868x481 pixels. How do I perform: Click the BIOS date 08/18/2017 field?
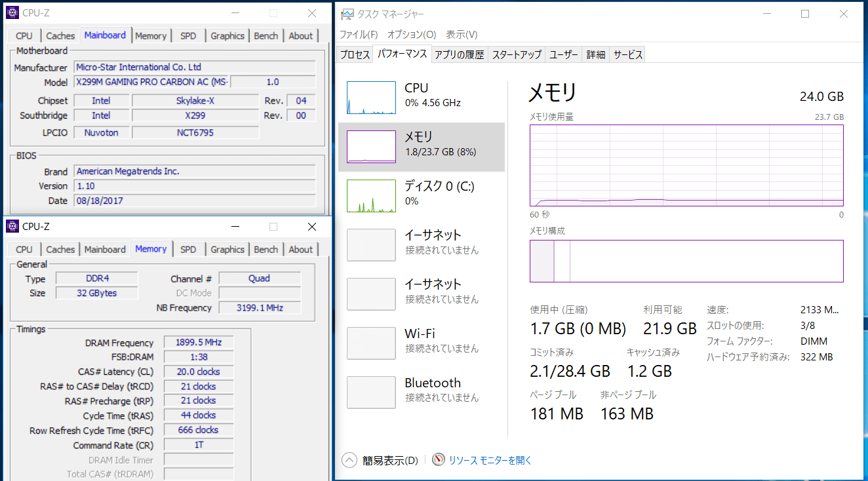point(195,201)
